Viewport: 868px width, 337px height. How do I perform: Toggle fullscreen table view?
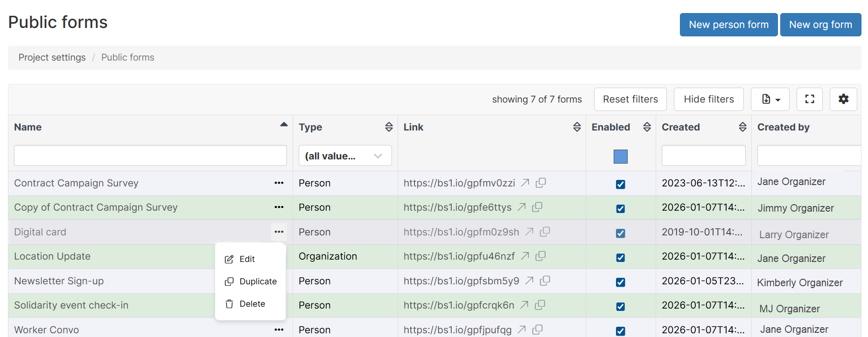[810, 99]
